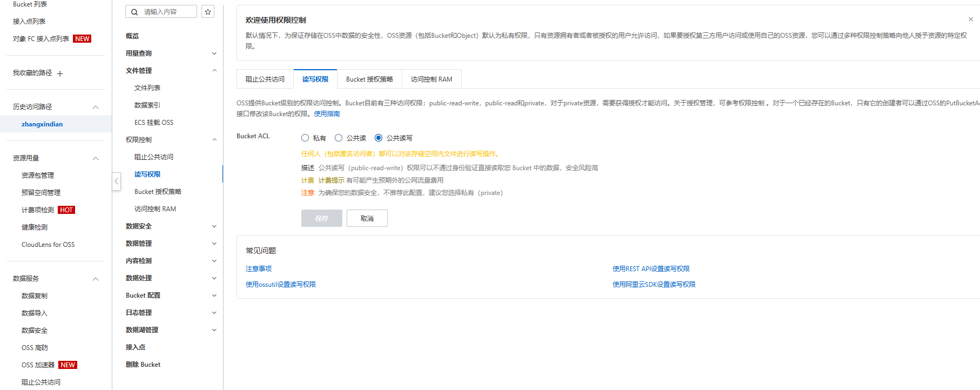Click the magnifier search icon in sidebar
The height and width of the screenshot is (390, 980).
tap(134, 12)
